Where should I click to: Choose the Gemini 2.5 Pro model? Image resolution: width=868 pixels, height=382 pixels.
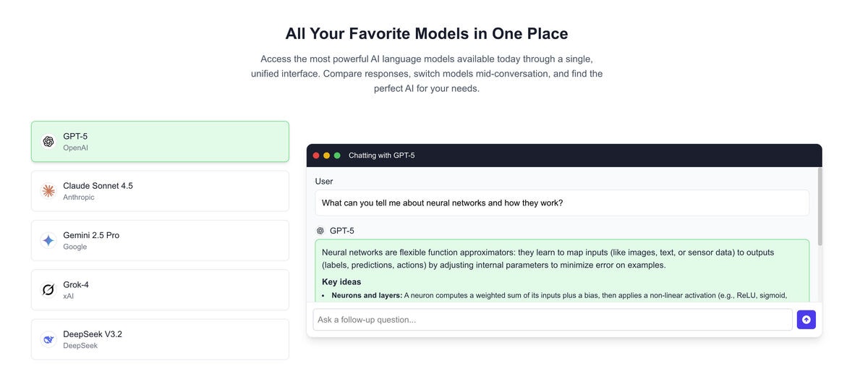click(x=160, y=241)
